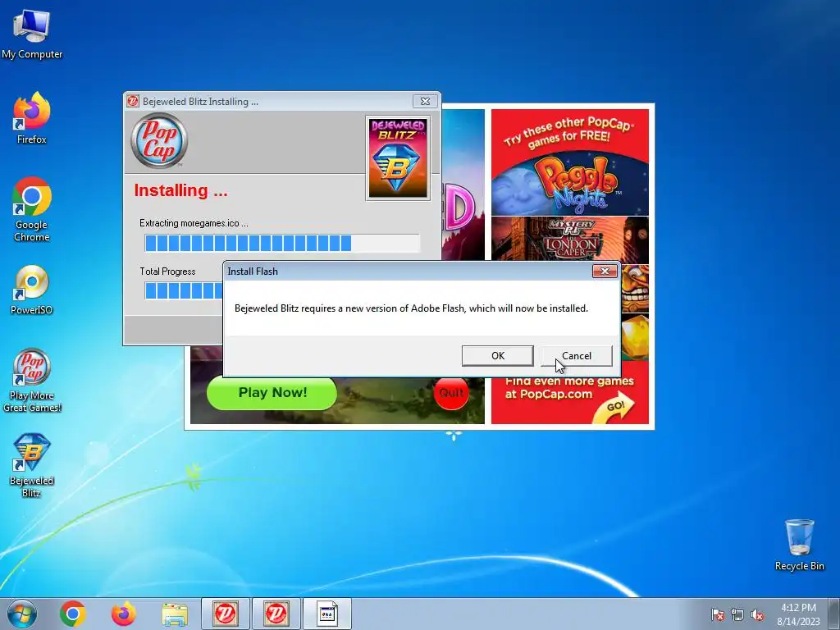The width and height of the screenshot is (840, 630).
Task: Open the Windows Start menu
Action: click(x=22, y=614)
